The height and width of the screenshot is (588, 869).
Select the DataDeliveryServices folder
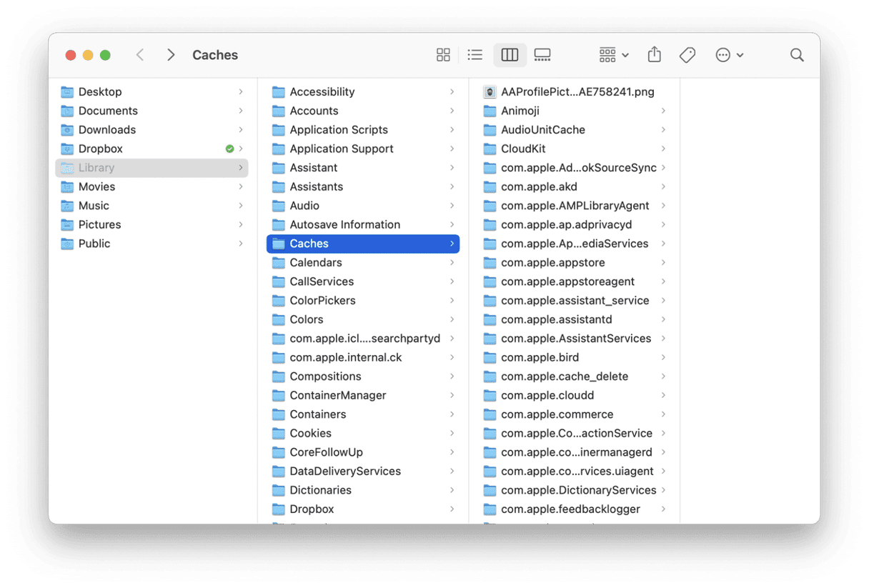click(363, 471)
